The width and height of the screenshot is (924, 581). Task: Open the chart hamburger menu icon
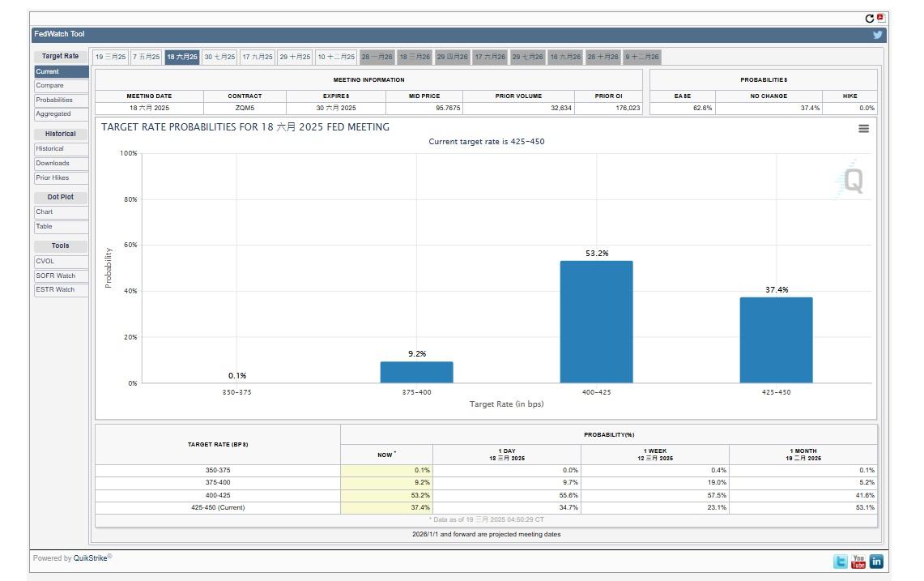(863, 129)
